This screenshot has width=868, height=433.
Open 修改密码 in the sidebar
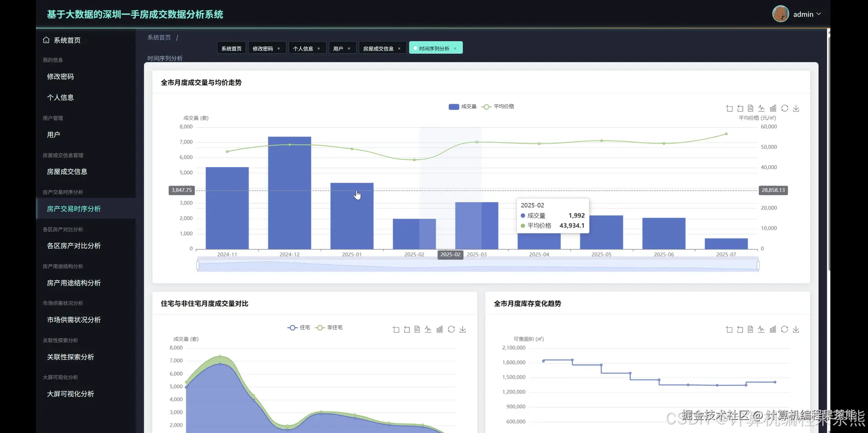pyautogui.click(x=86, y=77)
